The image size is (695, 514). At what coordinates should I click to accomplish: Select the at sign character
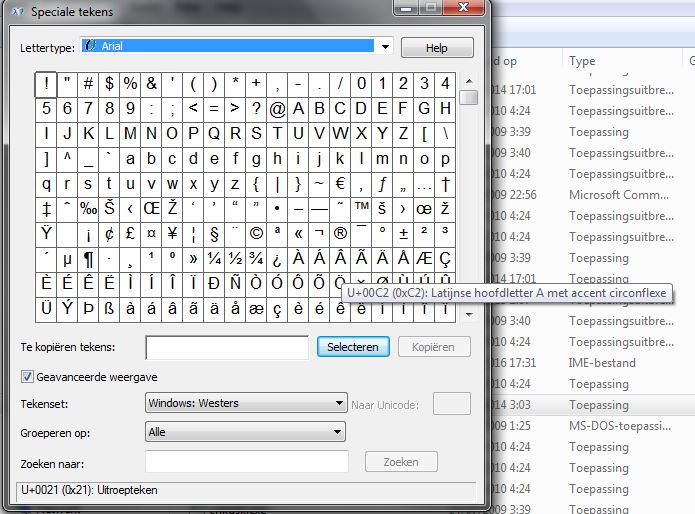click(277, 109)
